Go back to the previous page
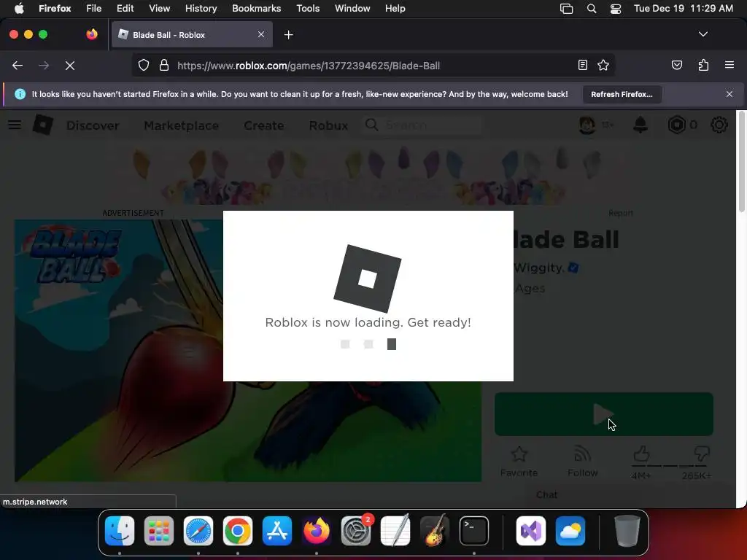 pyautogui.click(x=18, y=66)
